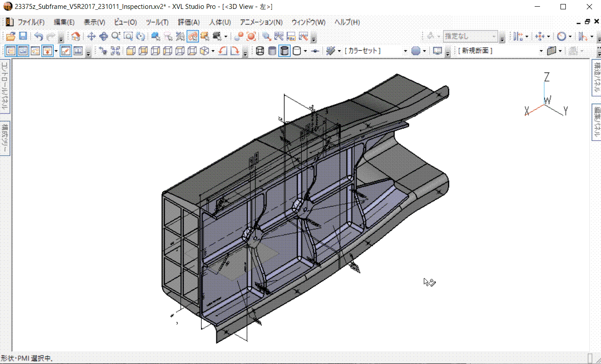Viewport: 601px width, 364px height.
Task: Open the 評価(A) menu
Action: coord(189,22)
